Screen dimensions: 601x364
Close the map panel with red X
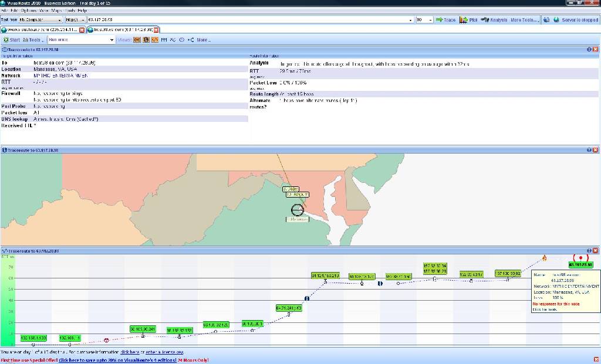(x=595, y=150)
